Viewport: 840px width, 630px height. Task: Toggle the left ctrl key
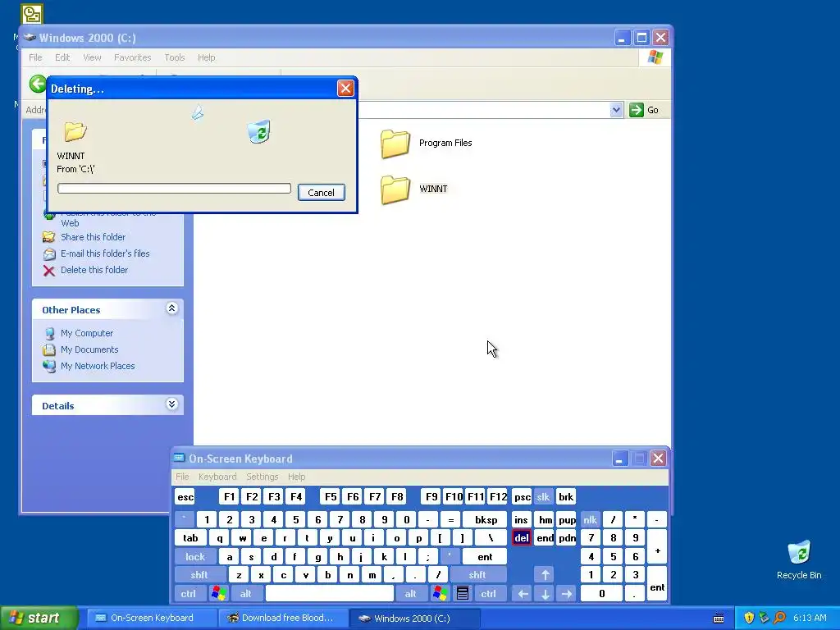[x=188, y=594]
